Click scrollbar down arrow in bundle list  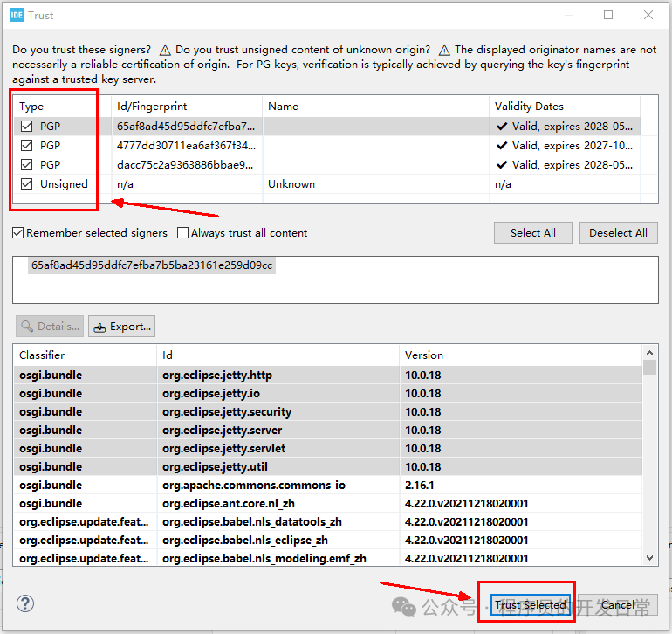pos(649,558)
